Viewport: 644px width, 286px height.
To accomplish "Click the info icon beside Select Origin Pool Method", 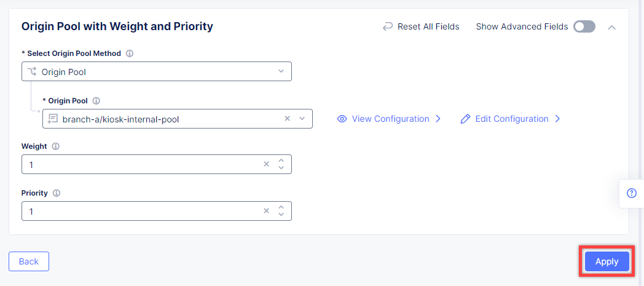I will click(x=130, y=54).
